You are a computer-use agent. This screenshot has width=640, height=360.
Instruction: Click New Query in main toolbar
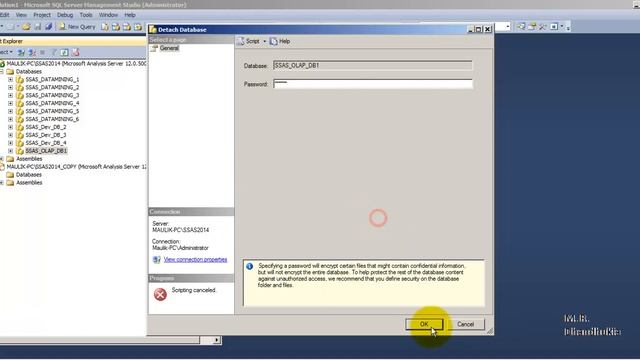point(77,27)
